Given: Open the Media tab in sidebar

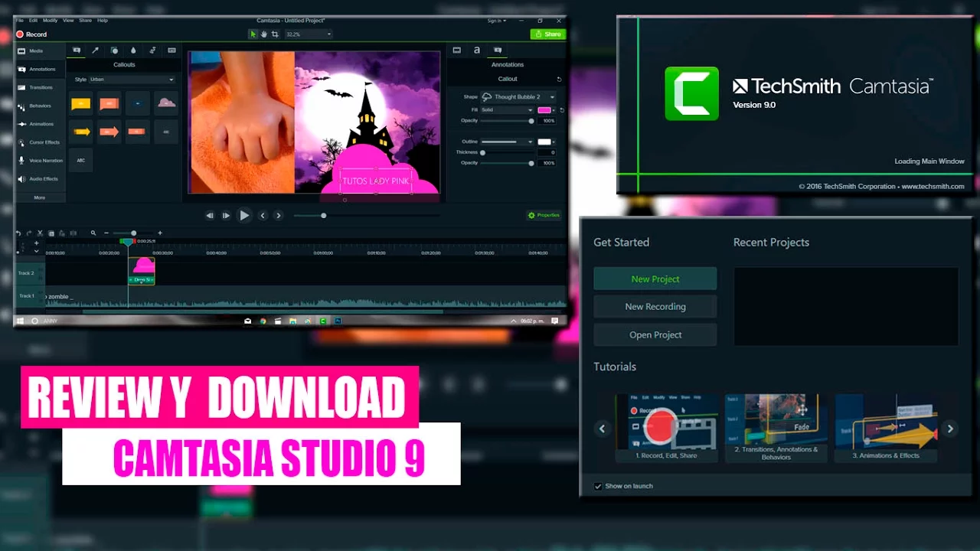Looking at the screenshot, I should pyautogui.click(x=41, y=51).
